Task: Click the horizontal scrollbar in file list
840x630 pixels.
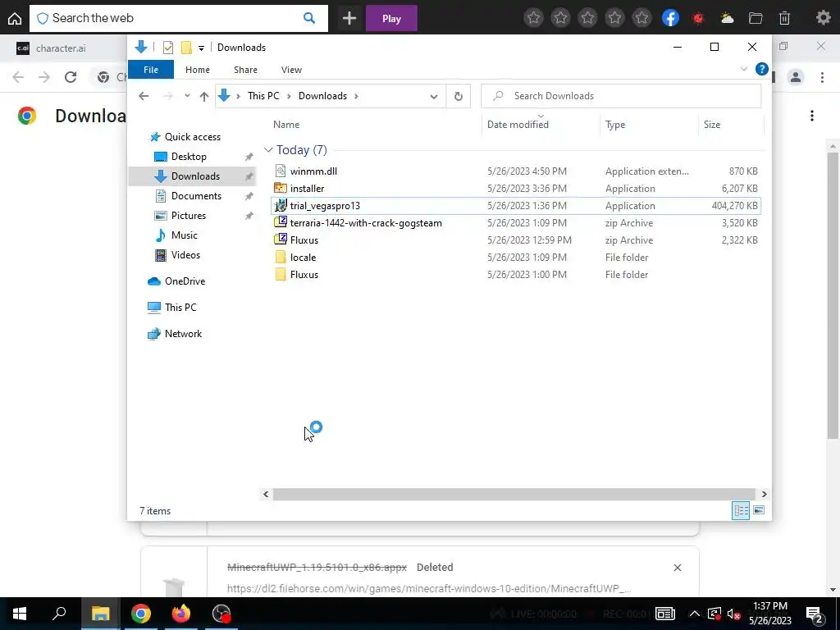Action: tap(514, 494)
